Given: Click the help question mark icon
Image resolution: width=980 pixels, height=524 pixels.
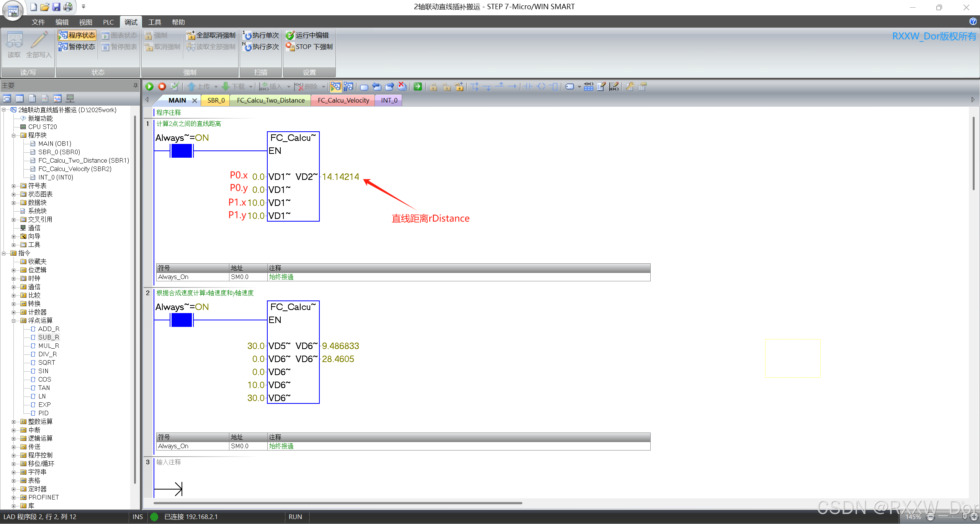Looking at the screenshot, I should (x=973, y=21).
